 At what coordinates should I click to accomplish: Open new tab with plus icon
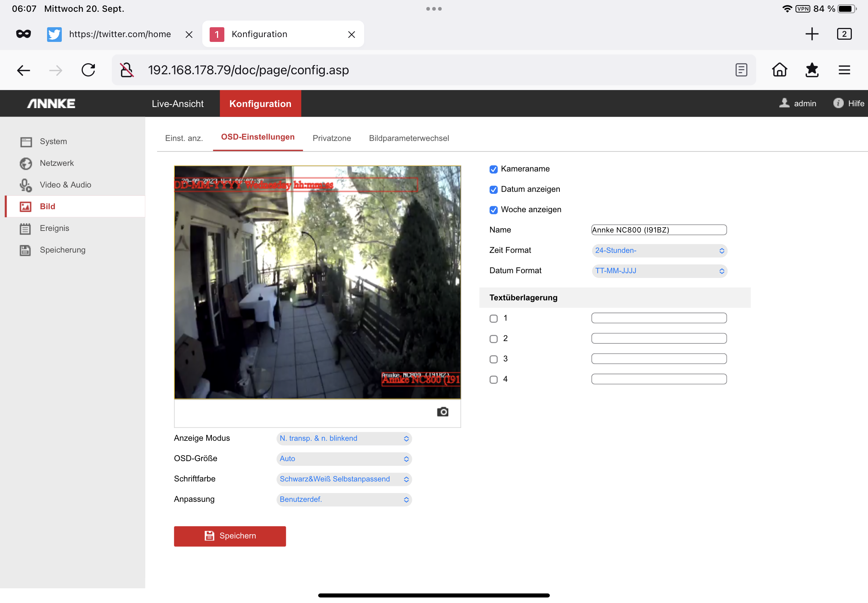coord(811,34)
